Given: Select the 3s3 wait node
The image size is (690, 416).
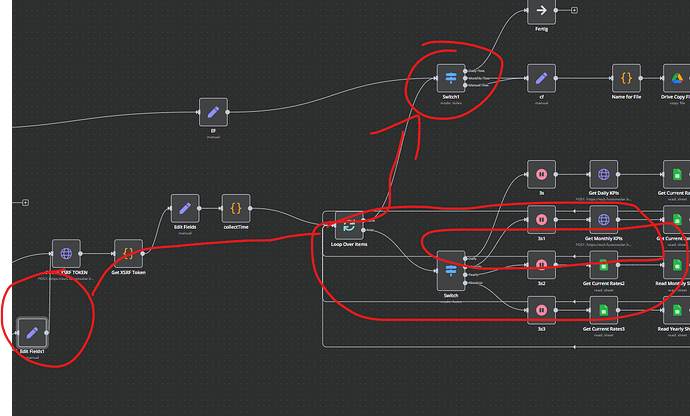Looking at the screenshot, I should tap(541, 310).
